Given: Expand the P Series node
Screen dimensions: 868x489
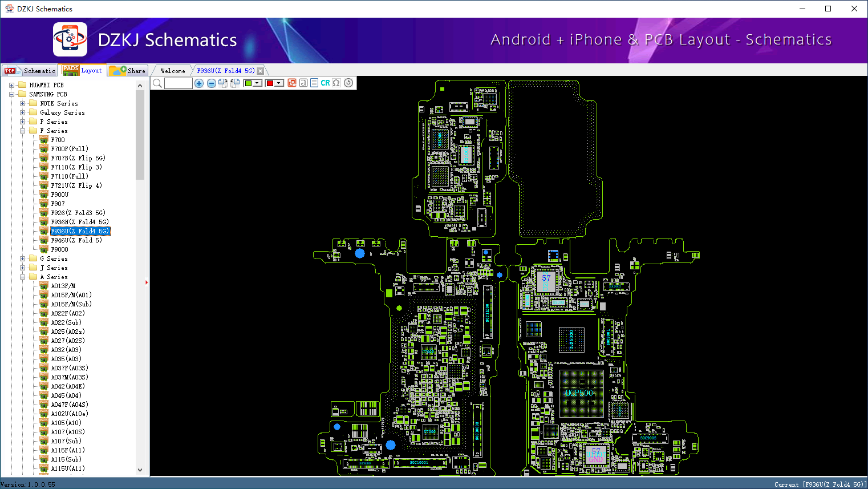Looking at the screenshot, I should (22, 122).
